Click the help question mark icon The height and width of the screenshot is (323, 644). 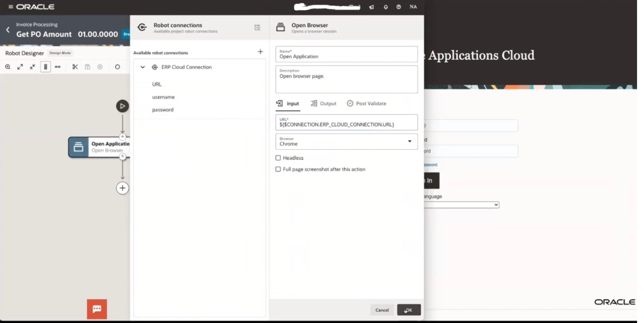tap(399, 7)
